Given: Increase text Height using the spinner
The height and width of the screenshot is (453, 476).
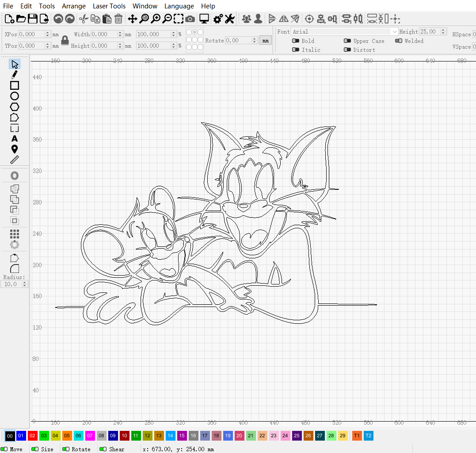Looking at the screenshot, I should (x=443, y=30).
